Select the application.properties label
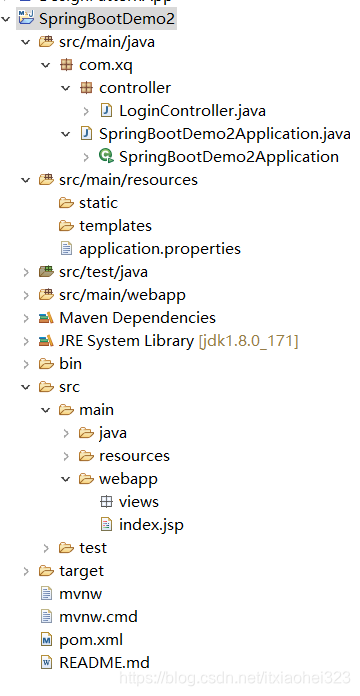The height and width of the screenshot is (696, 360). tap(160, 249)
